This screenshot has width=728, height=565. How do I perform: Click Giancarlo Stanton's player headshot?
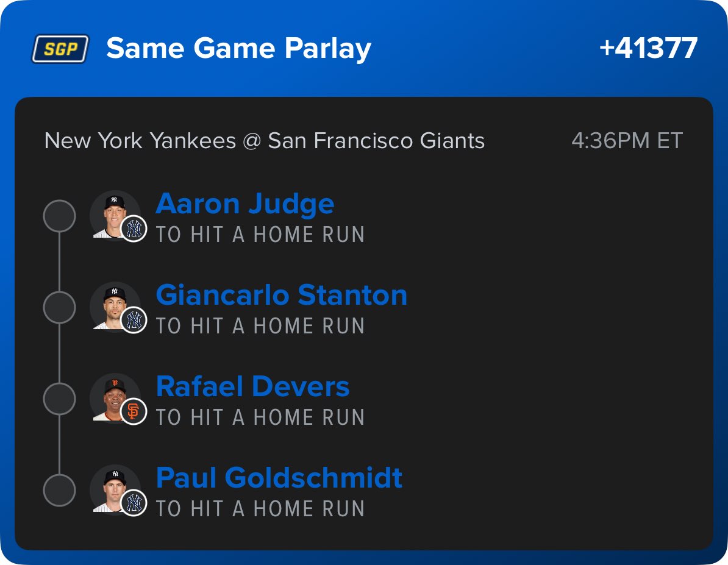click(x=113, y=305)
